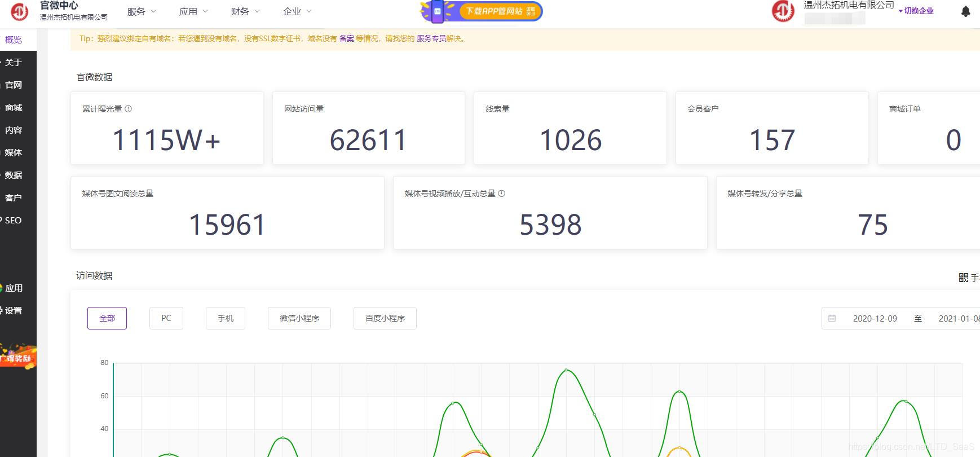
Task: Open 客户 in the sidebar
Action: [x=18, y=197]
